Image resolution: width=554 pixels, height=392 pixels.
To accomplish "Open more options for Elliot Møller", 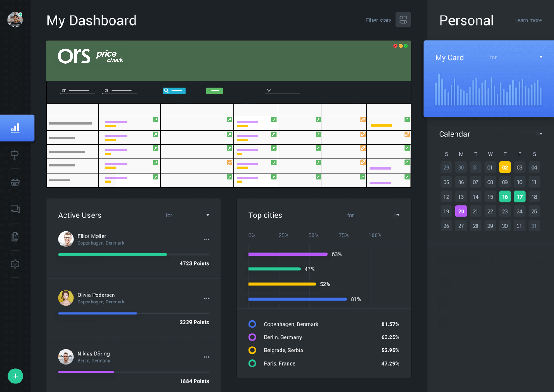I will pyautogui.click(x=207, y=239).
